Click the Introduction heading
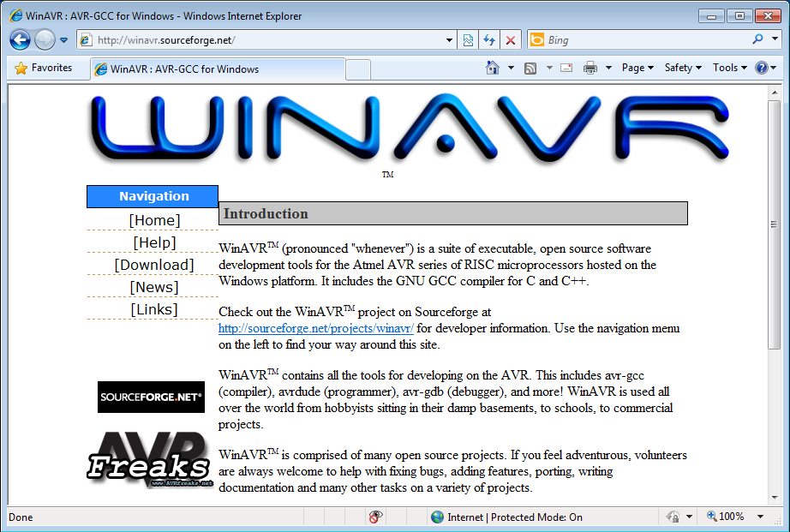The width and height of the screenshot is (790, 532). coord(266,213)
